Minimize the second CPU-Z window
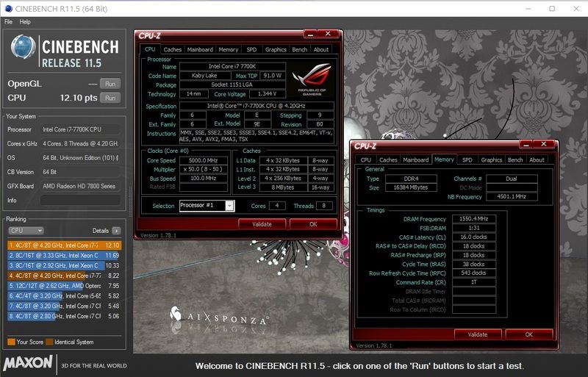This screenshot has width=588, height=377. (526, 145)
